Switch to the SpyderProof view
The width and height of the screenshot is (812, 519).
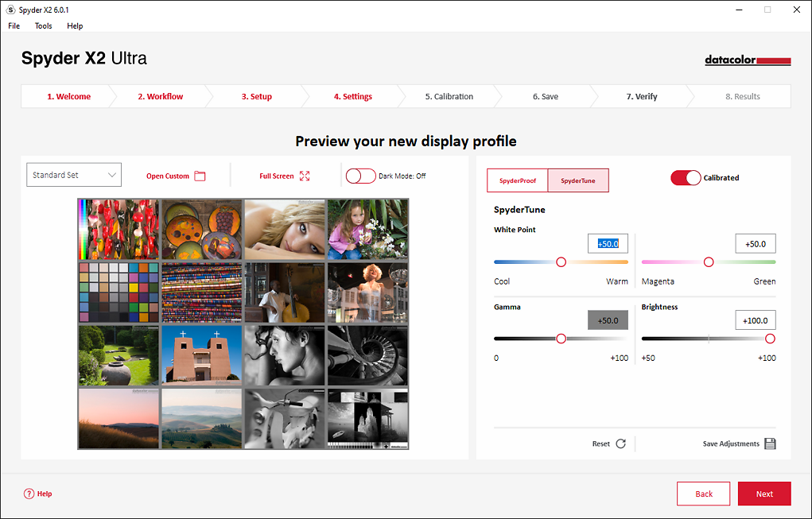coord(517,180)
